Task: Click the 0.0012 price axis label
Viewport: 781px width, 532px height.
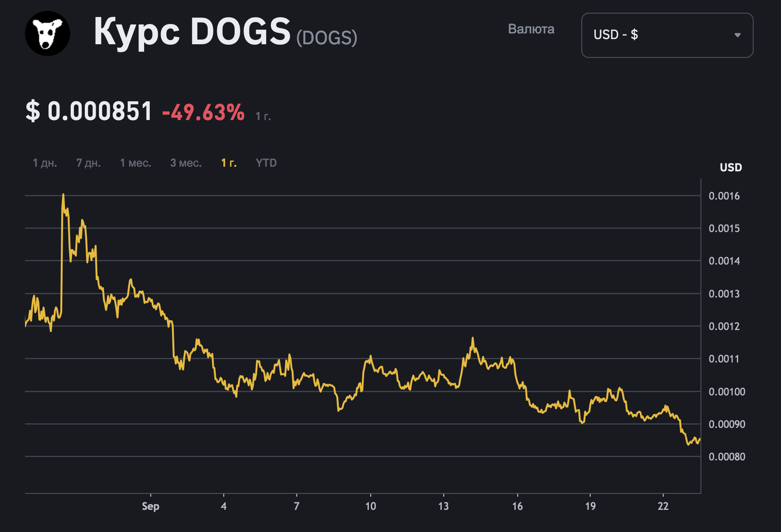Action: (x=724, y=326)
